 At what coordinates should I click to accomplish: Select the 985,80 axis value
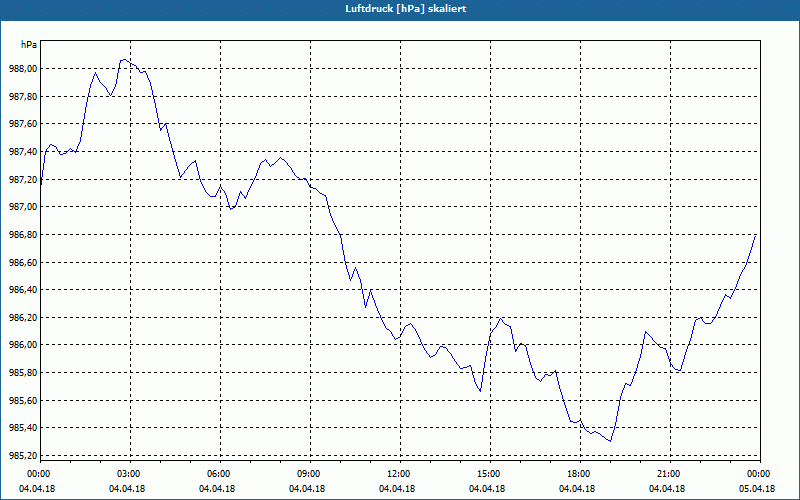click(x=22, y=372)
